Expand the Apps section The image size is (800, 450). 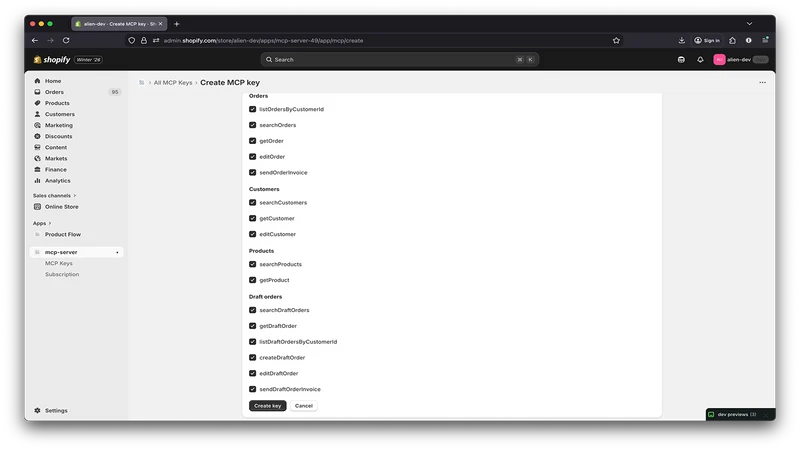pyautogui.click(x=42, y=223)
